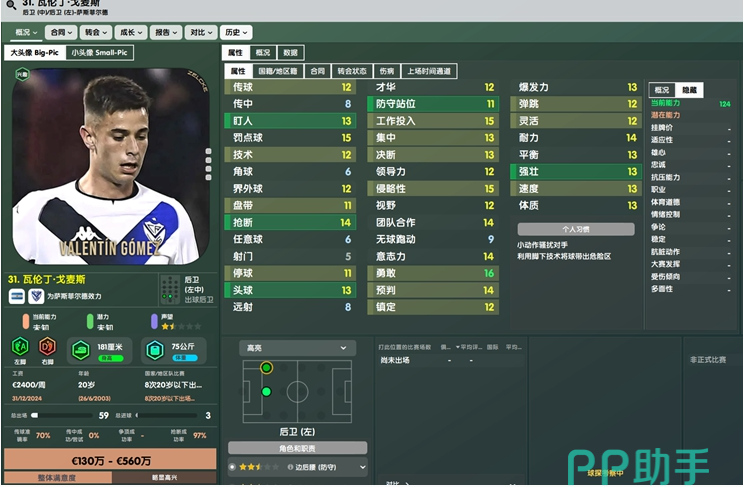Click the 181厘米 height icon

tap(81, 351)
